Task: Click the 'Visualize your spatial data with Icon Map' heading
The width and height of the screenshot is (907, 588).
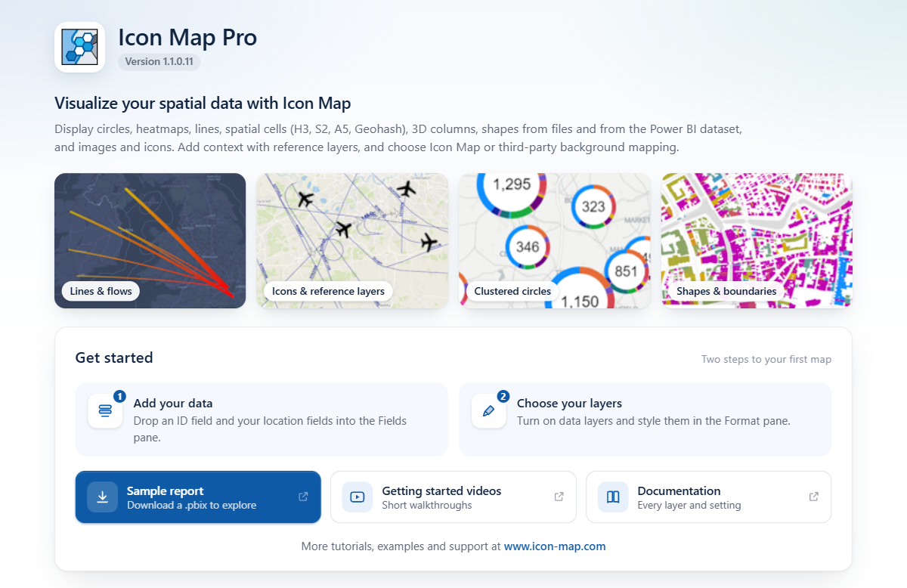Action: [x=203, y=104]
